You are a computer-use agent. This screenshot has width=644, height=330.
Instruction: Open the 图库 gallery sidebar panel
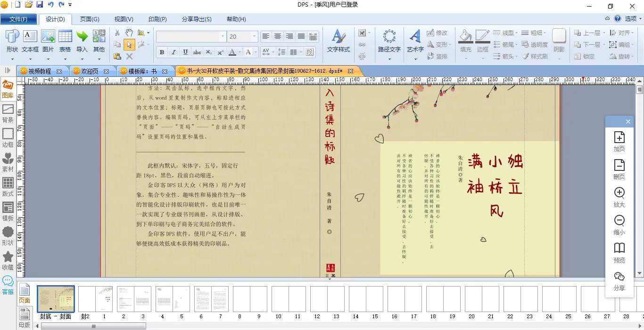point(8,89)
